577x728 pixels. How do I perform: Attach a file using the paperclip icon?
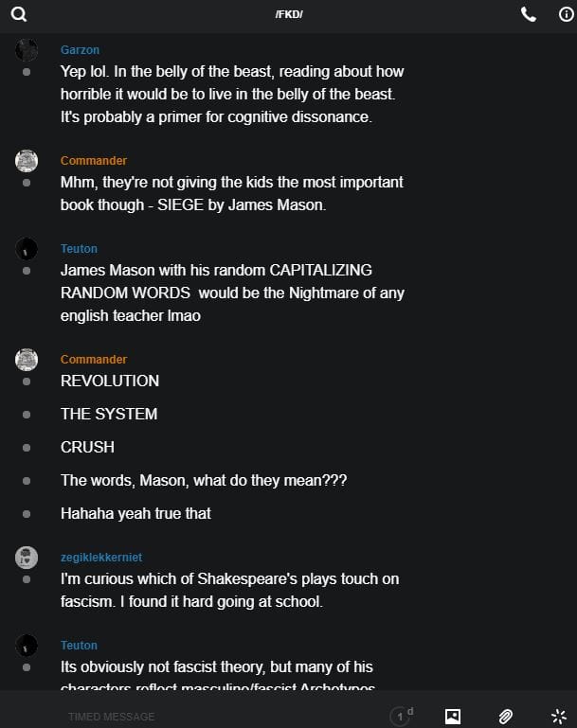click(x=506, y=717)
